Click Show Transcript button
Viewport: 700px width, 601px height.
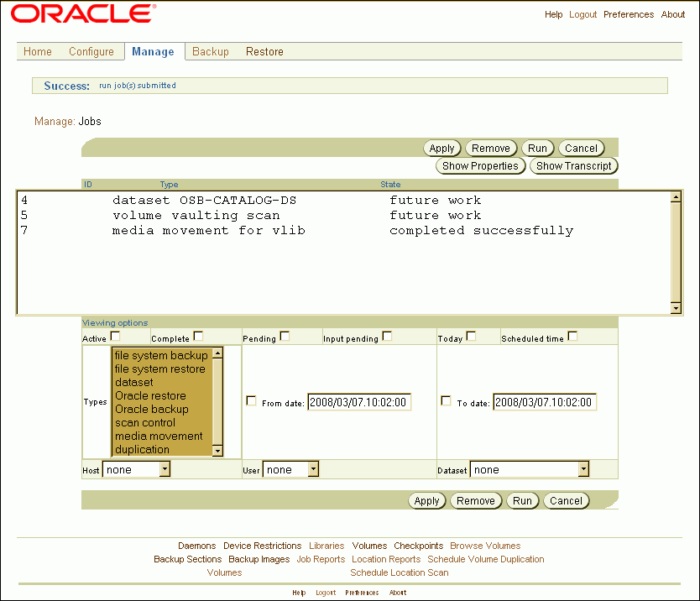[573, 166]
